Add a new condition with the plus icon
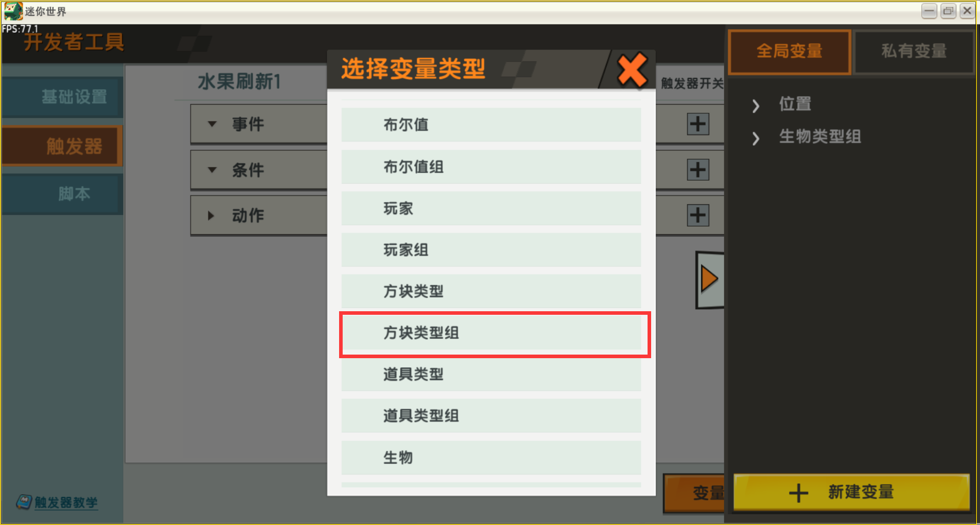Viewport: 980px width, 525px height. point(698,170)
